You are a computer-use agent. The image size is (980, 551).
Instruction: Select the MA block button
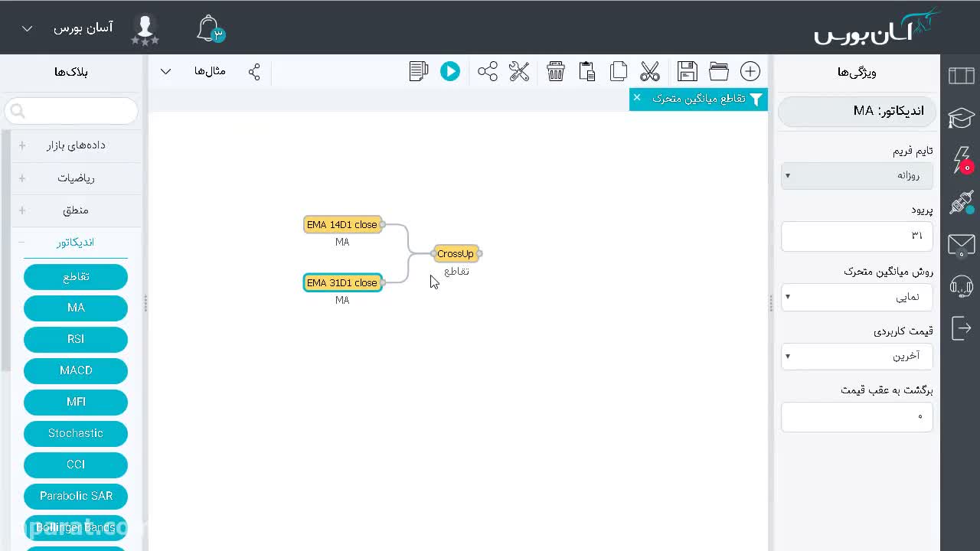tap(76, 308)
